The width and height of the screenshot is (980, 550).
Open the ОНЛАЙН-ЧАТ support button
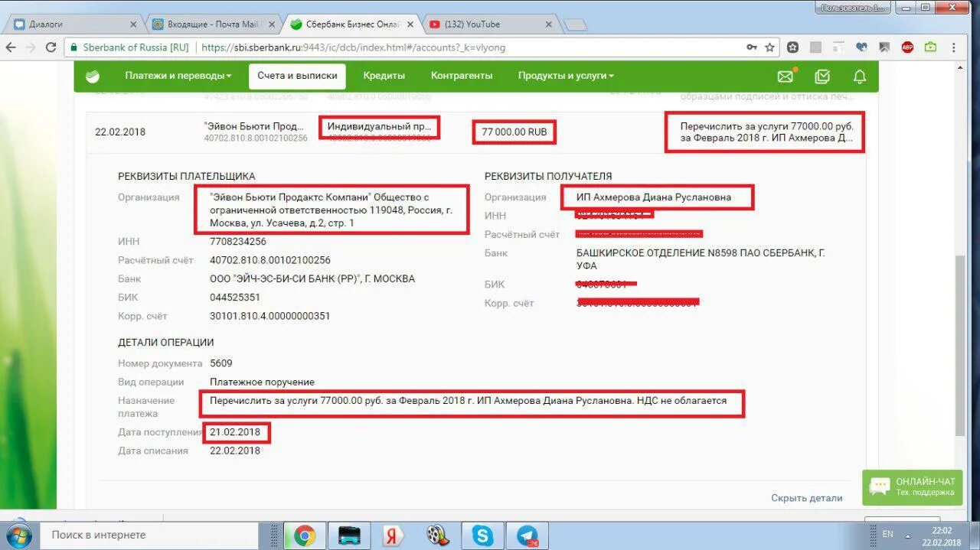[x=912, y=487]
